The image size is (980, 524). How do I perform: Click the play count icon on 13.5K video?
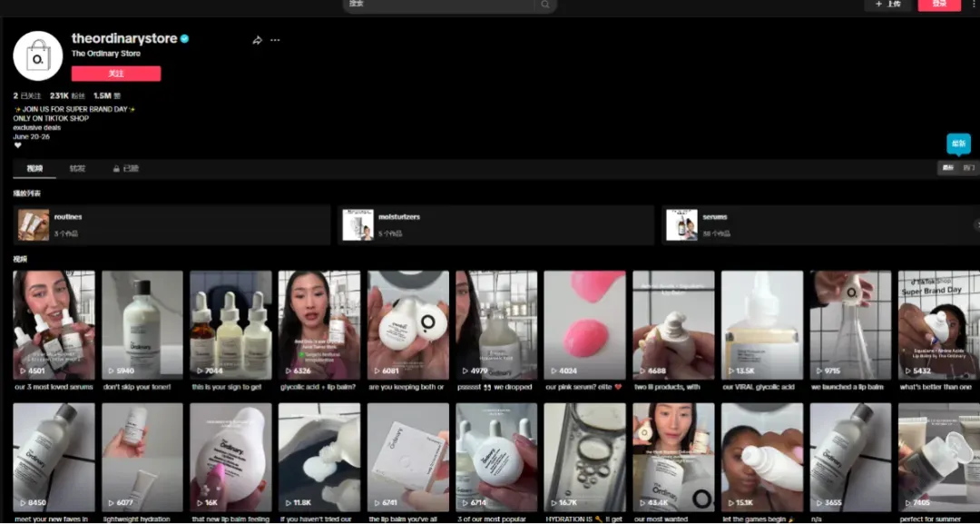(730, 371)
